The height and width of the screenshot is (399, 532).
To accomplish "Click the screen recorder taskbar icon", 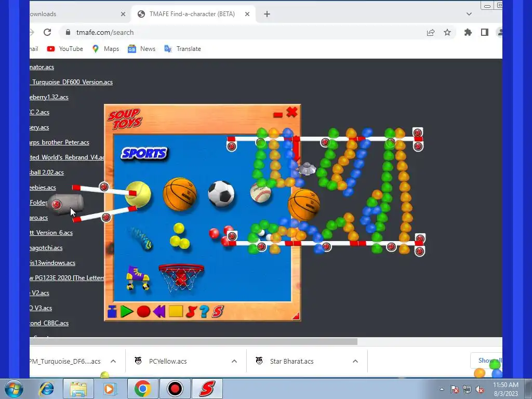I will (175, 389).
